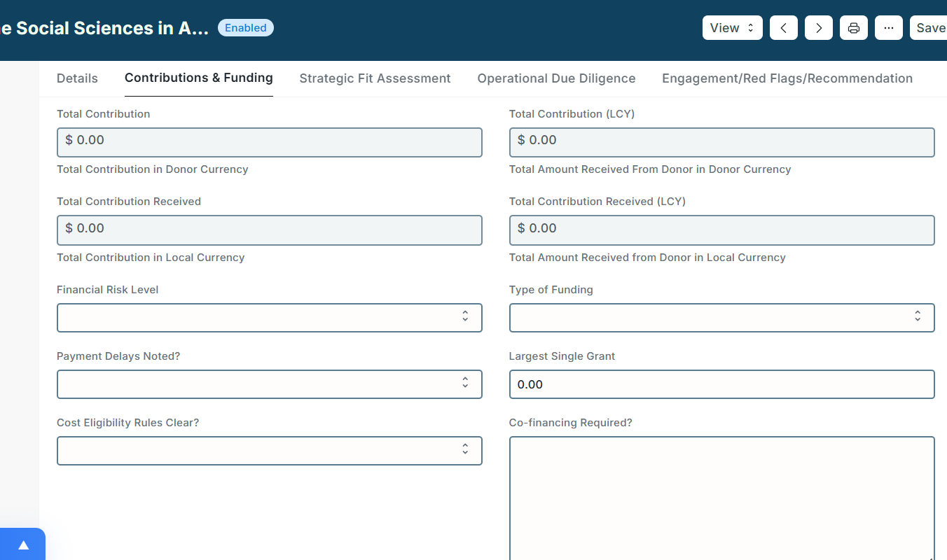Viewport: 947px width, 560px height.
Task: Open Engagement/Red Flags/Recommendation tab
Action: [x=787, y=78]
